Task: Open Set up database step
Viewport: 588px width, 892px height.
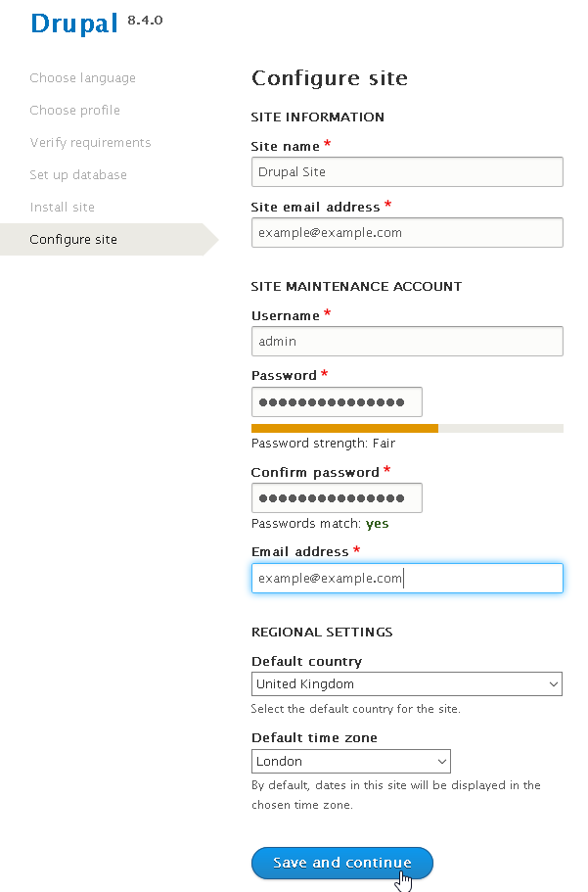Action: (x=78, y=175)
